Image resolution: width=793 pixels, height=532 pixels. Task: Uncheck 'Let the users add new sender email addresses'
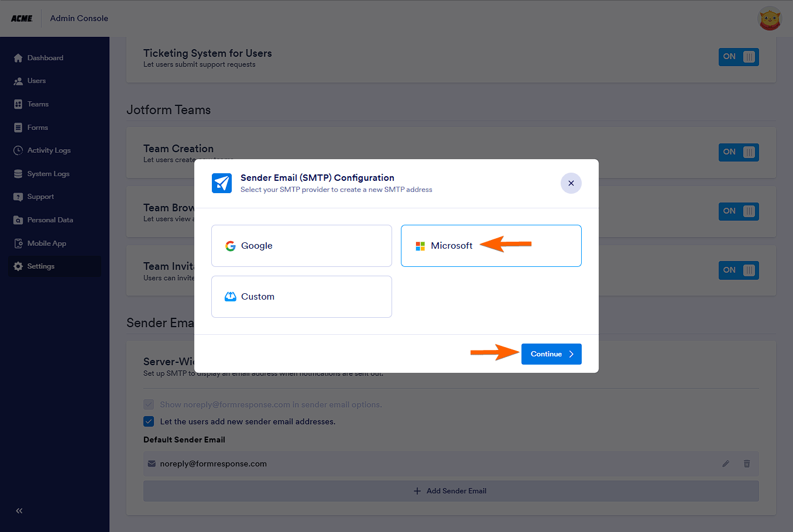(x=149, y=421)
